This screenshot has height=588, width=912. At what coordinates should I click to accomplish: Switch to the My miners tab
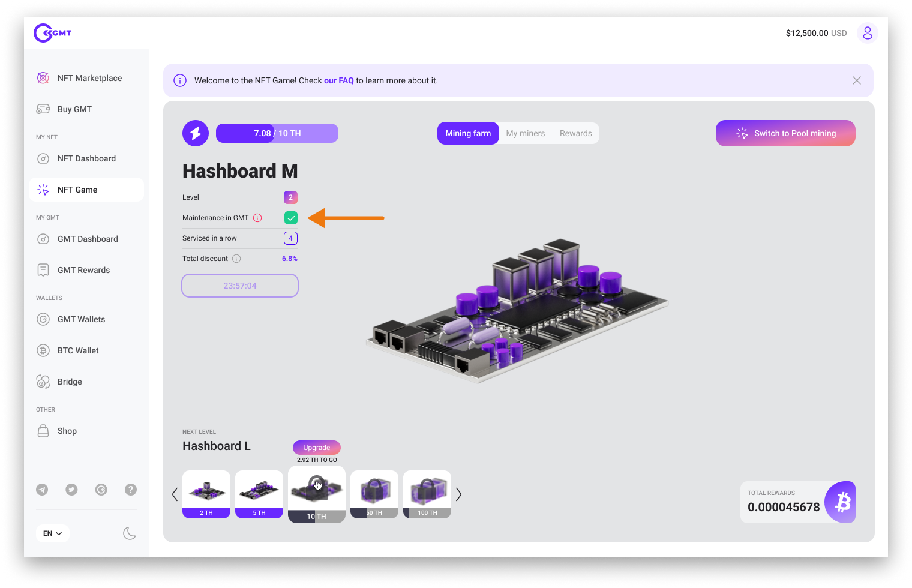526,133
